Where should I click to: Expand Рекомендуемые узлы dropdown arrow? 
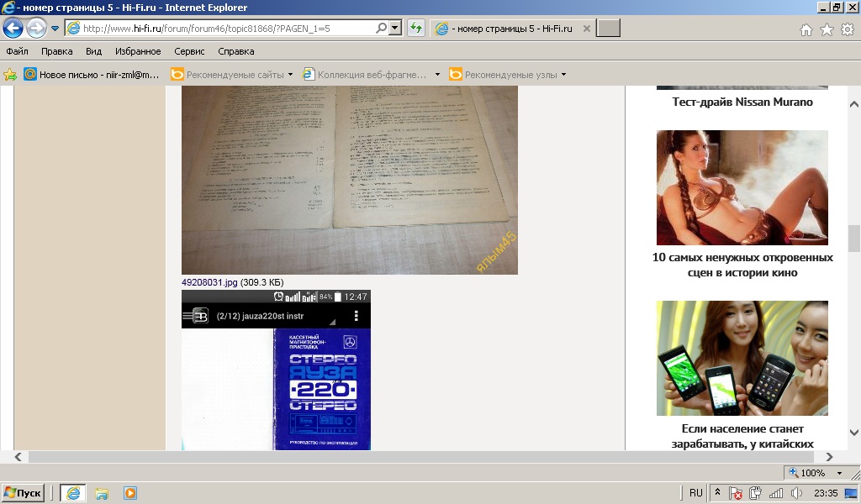tap(563, 74)
